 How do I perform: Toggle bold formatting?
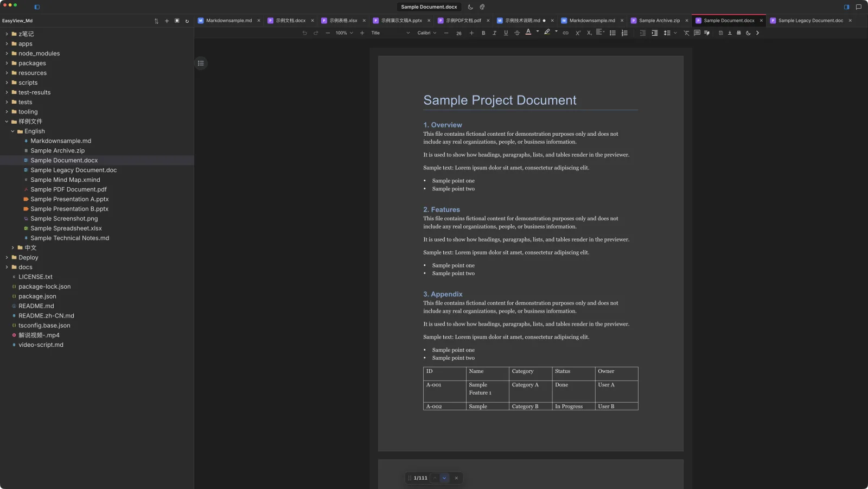click(483, 33)
